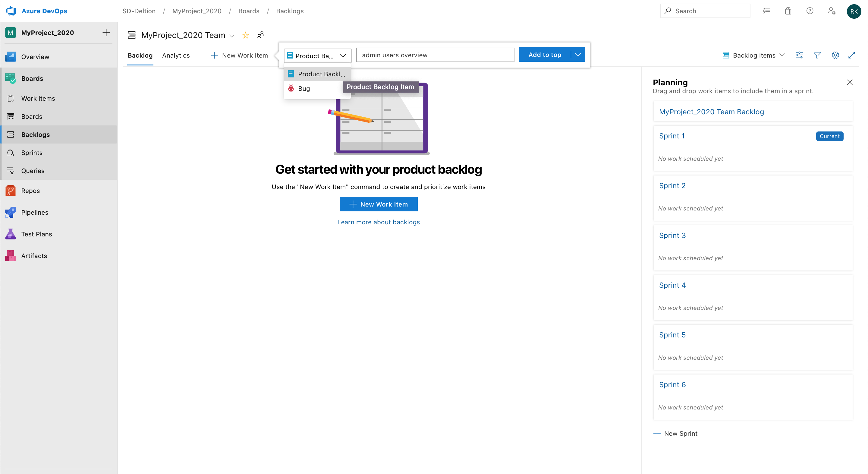This screenshot has width=868, height=474.
Task: Select Backlogs in the sidebar
Action: [59, 134]
